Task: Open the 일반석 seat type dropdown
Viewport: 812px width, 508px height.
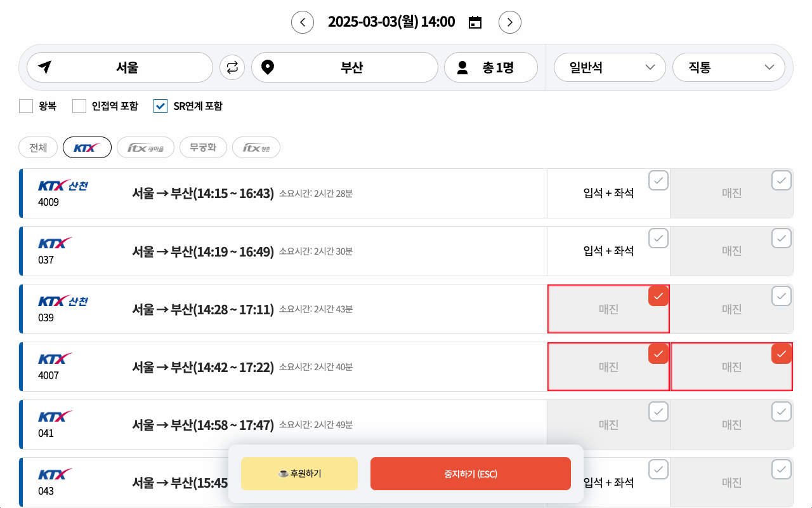Action: pyautogui.click(x=609, y=67)
